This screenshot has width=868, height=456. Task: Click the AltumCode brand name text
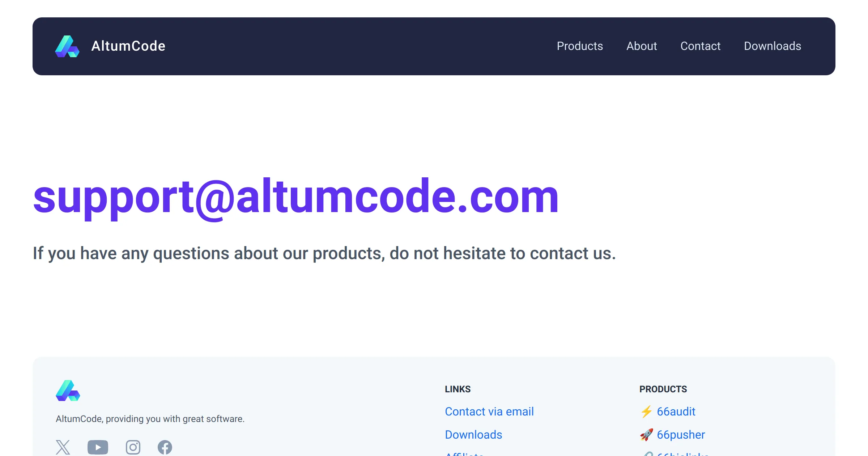pos(128,46)
